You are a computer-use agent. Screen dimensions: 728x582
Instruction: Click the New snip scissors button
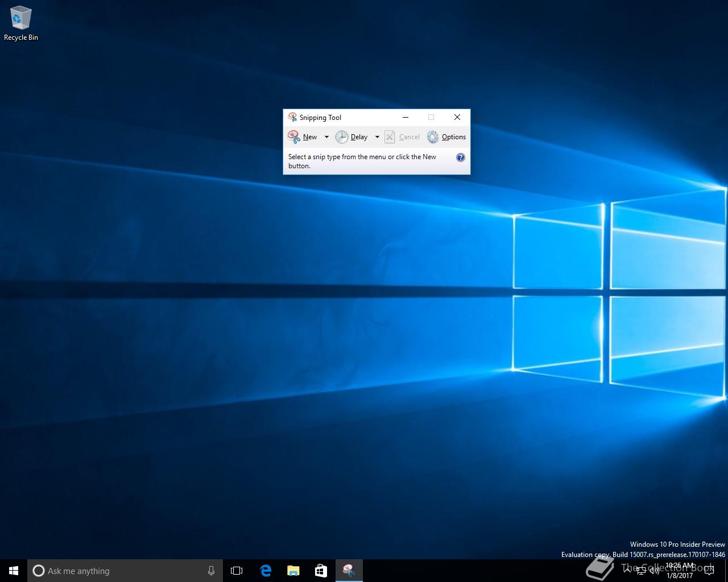(x=303, y=137)
